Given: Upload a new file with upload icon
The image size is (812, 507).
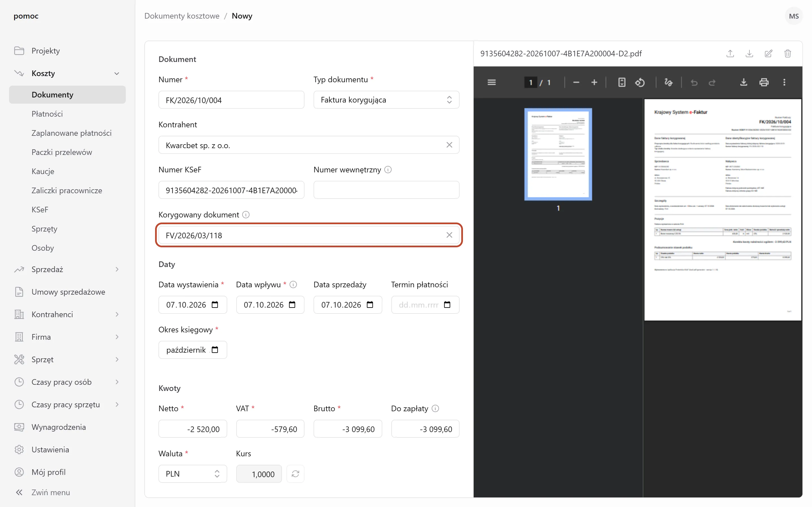Looking at the screenshot, I should (730, 54).
